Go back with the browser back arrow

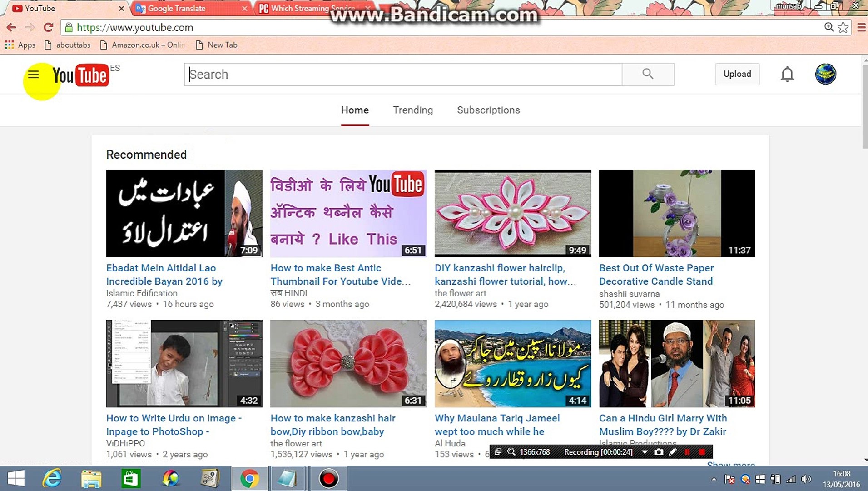tap(11, 27)
